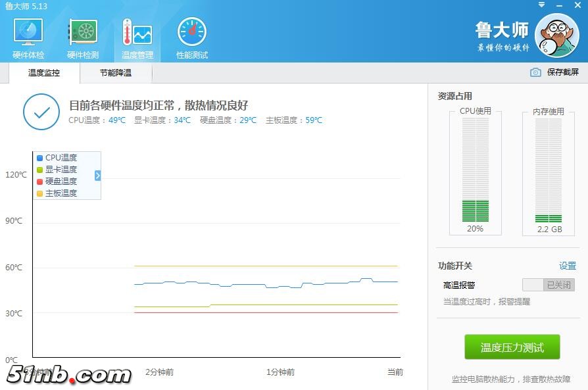The width and height of the screenshot is (588, 390).
Task: Click the blue checkmark status circle
Action: (x=41, y=112)
